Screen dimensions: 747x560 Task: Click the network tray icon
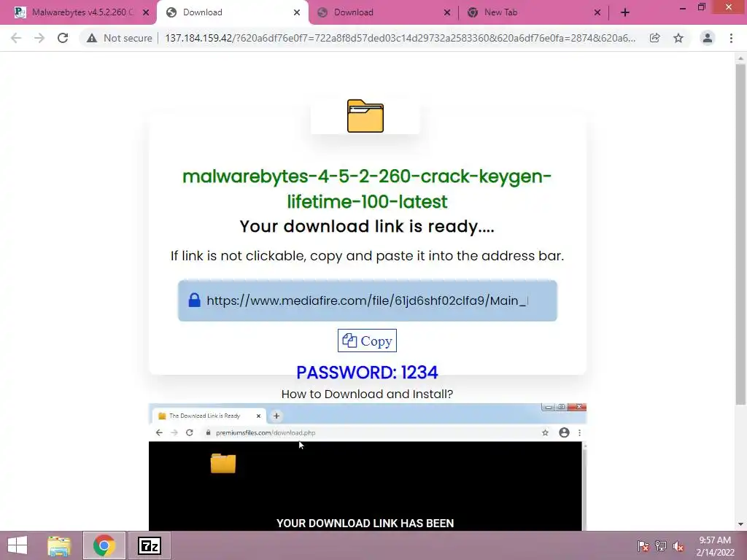point(661,546)
